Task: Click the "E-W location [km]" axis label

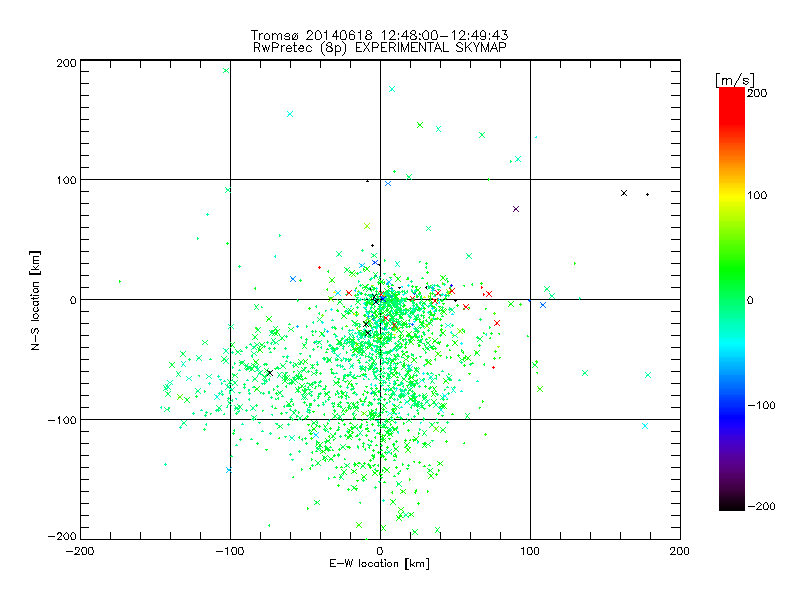Action: click(x=379, y=564)
